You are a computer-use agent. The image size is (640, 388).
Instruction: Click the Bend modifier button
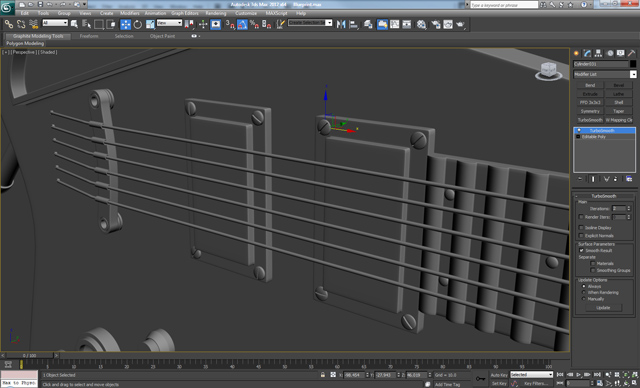point(590,85)
